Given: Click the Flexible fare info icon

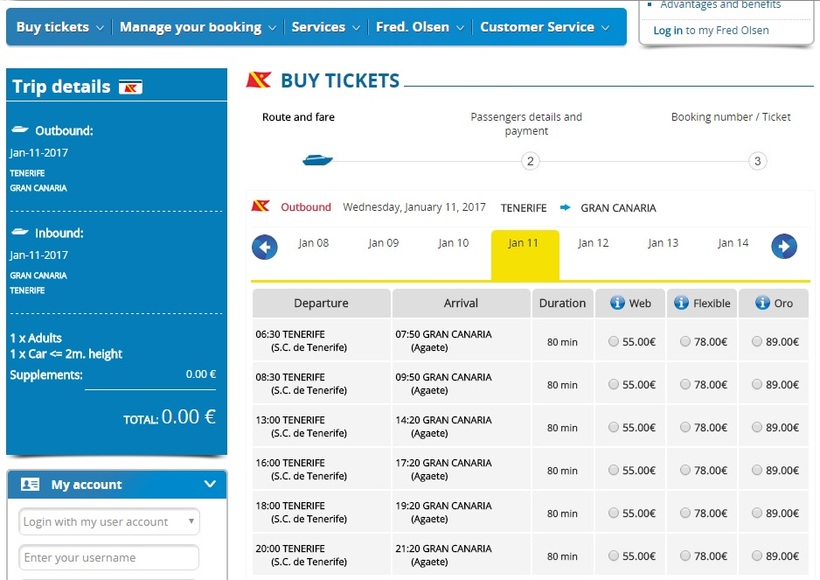Looking at the screenshot, I should click(681, 303).
